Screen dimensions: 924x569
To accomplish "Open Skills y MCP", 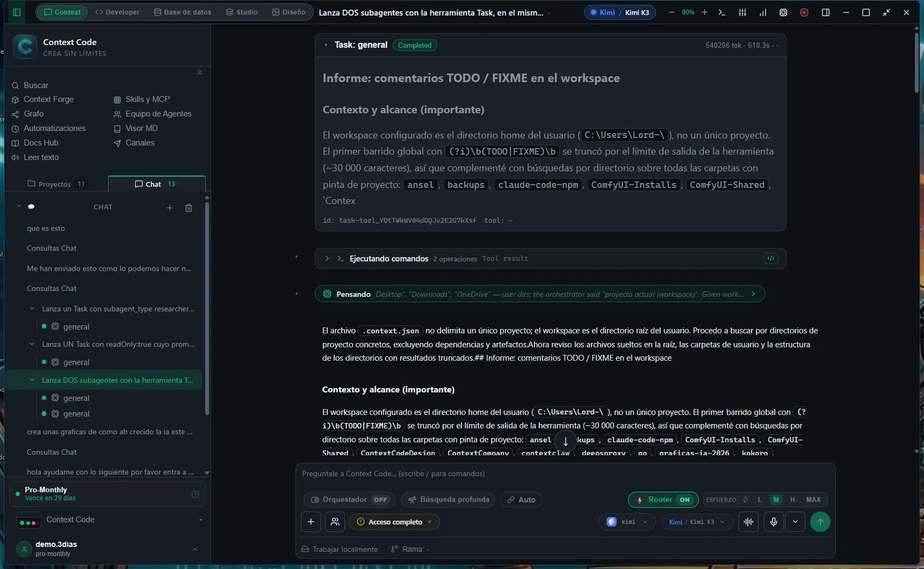I will (142, 99).
